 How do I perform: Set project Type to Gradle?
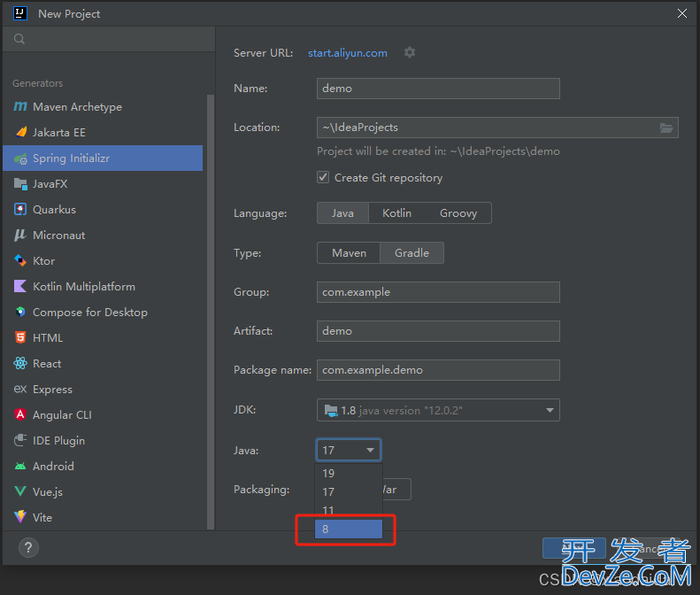[412, 253]
